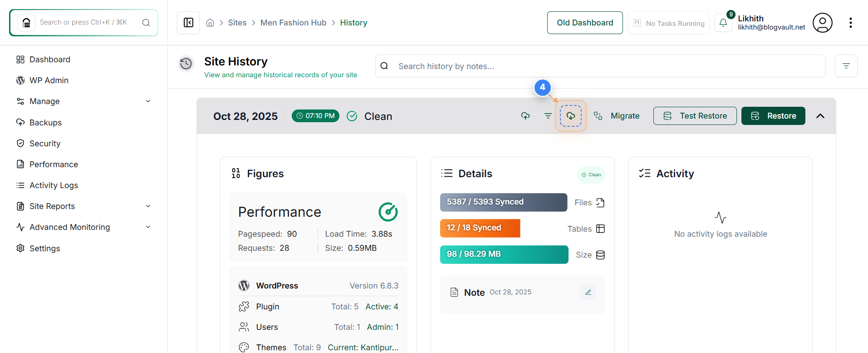Screen dimensions: 868x353
Task: Edit the note with pencil icon
Action: (588, 292)
